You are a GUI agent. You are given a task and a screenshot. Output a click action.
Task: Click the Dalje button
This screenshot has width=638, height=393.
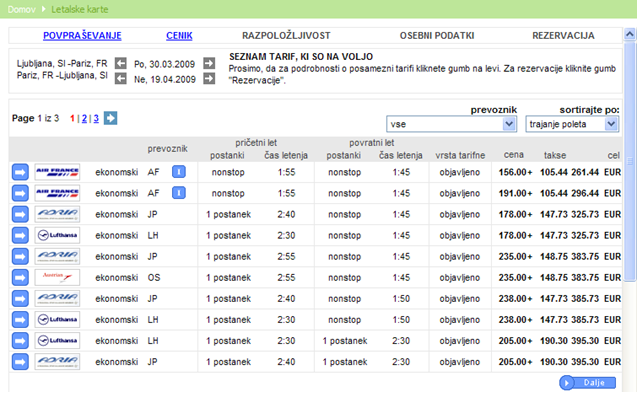pos(588,382)
